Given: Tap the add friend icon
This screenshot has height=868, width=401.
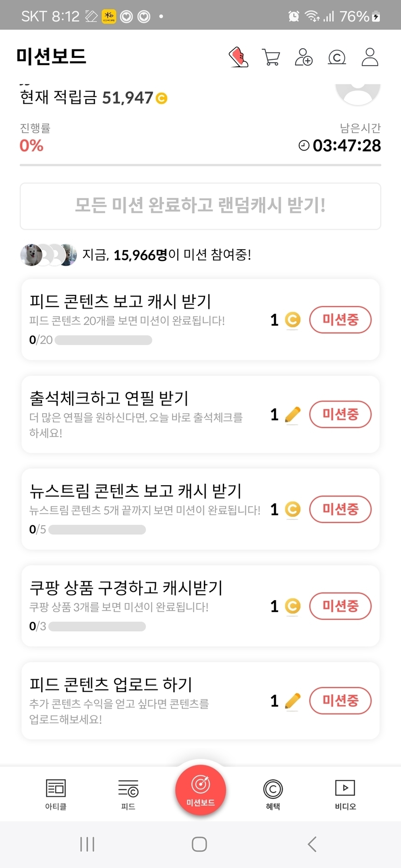Looking at the screenshot, I should tap(304, 57).
